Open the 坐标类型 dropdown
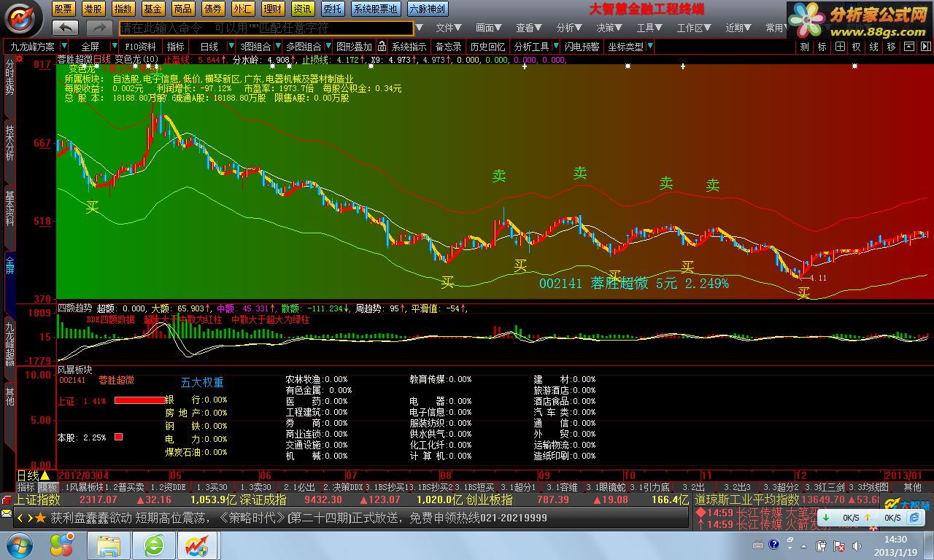This screenshot has width=934, height=560. click(x=649, y=47)
